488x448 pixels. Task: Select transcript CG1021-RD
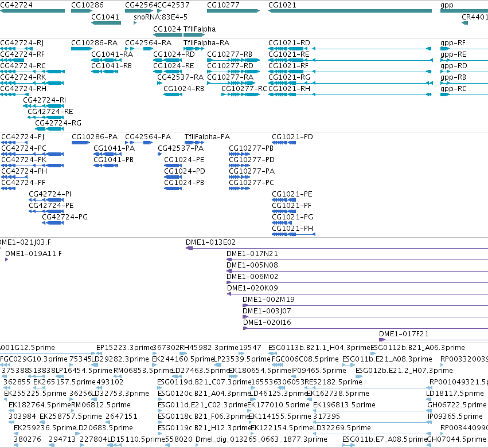pyautogui.click(x=350, y=49)
